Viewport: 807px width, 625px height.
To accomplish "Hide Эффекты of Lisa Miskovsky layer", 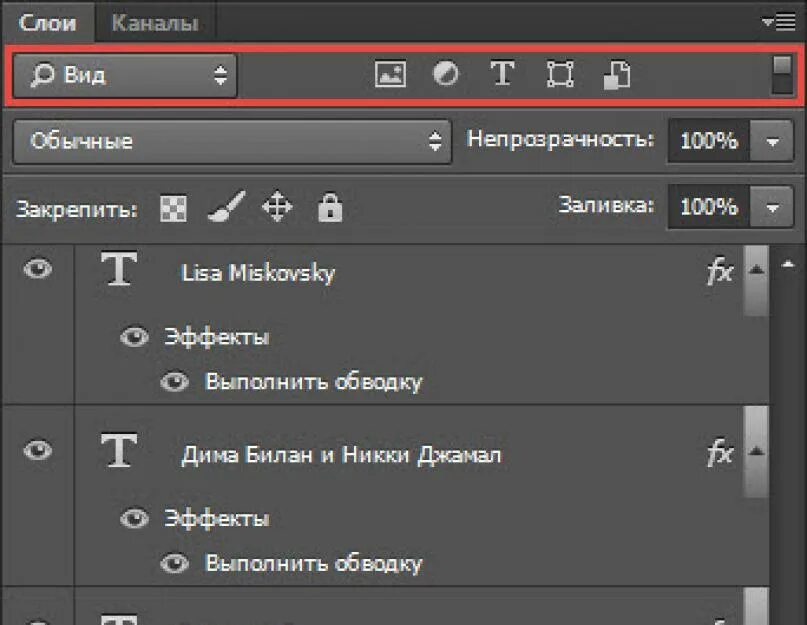I will tap(134, 337).
